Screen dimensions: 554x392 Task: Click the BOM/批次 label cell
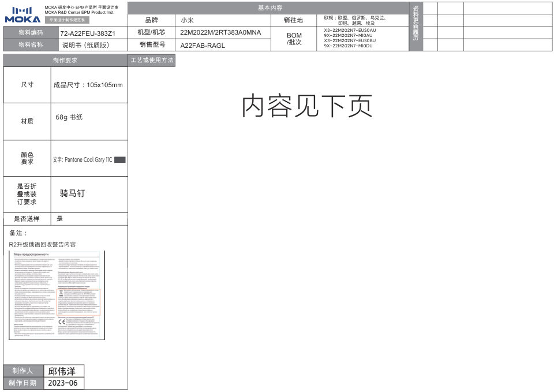pyautogui.click(x=294, y=39)
